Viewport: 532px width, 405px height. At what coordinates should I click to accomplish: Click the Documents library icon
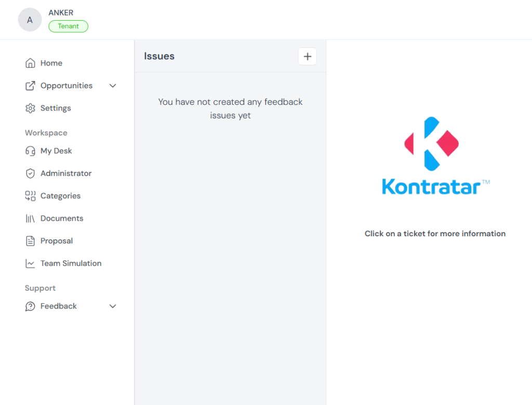click(x=30, y=219)
